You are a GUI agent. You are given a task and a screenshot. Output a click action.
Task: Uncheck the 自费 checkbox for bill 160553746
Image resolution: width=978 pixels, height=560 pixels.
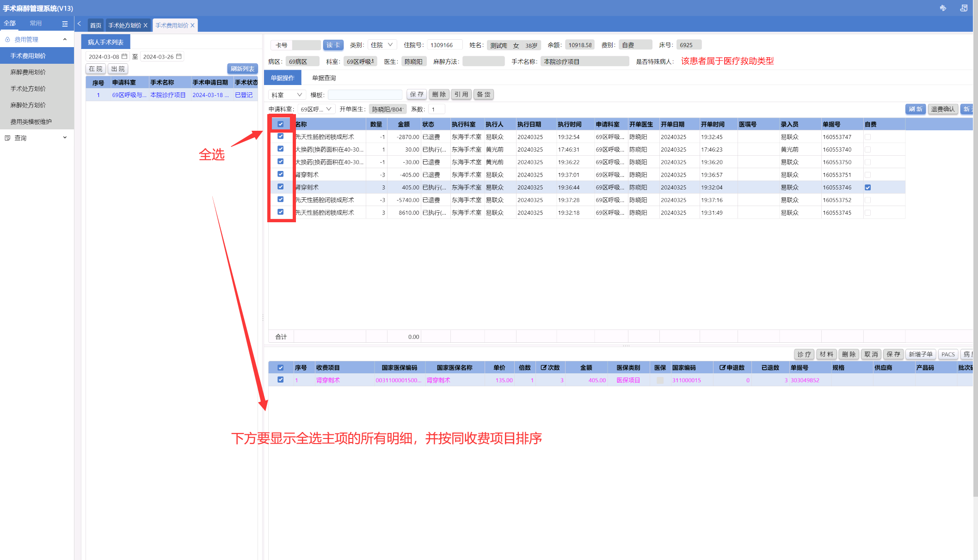coord(867,188)
